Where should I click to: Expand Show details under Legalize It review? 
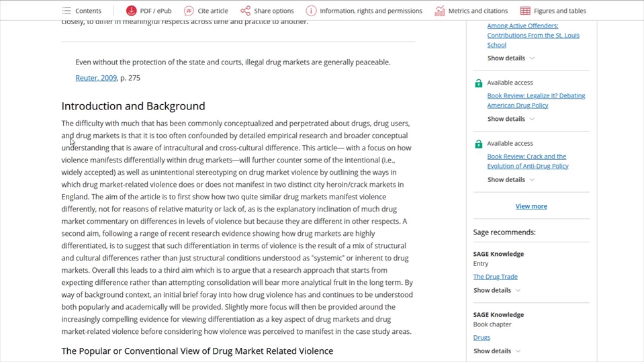(x=510, y=119)
